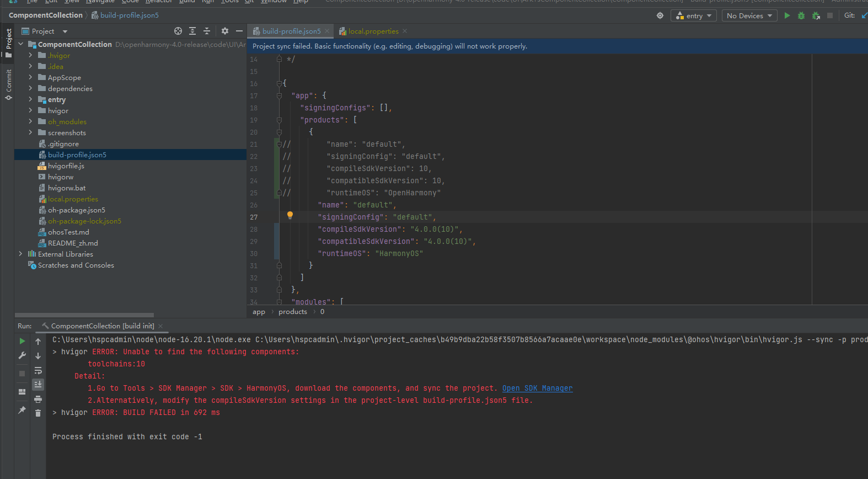Click the layout restore icon in Run panel

(22, 392)
